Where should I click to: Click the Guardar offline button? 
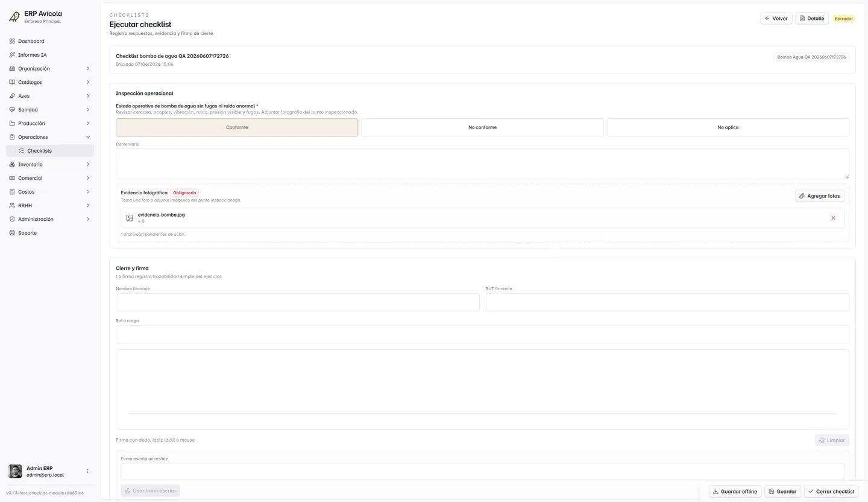click(x=735, y=492)
